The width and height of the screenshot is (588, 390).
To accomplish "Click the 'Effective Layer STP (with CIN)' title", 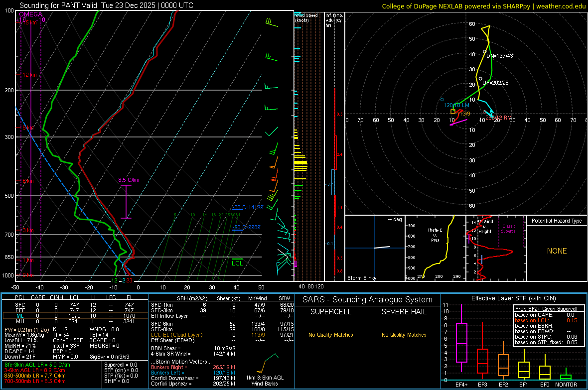I will click(513, 298).
